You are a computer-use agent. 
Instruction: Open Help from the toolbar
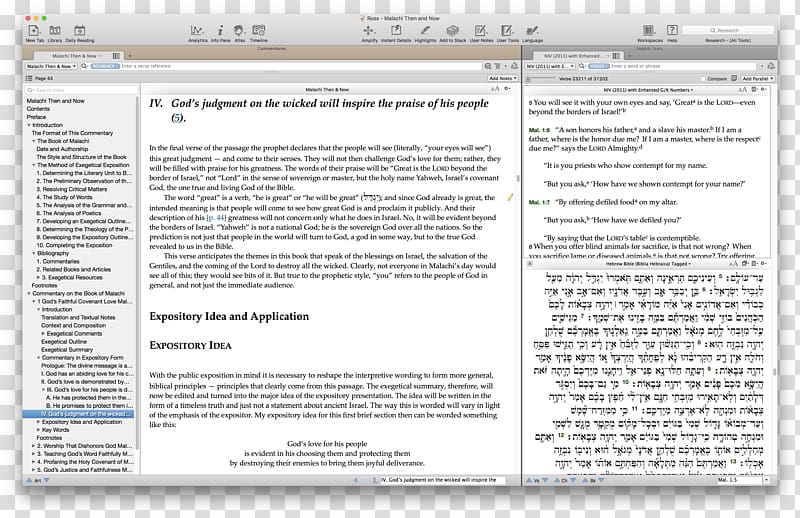(x=672, y=33)
